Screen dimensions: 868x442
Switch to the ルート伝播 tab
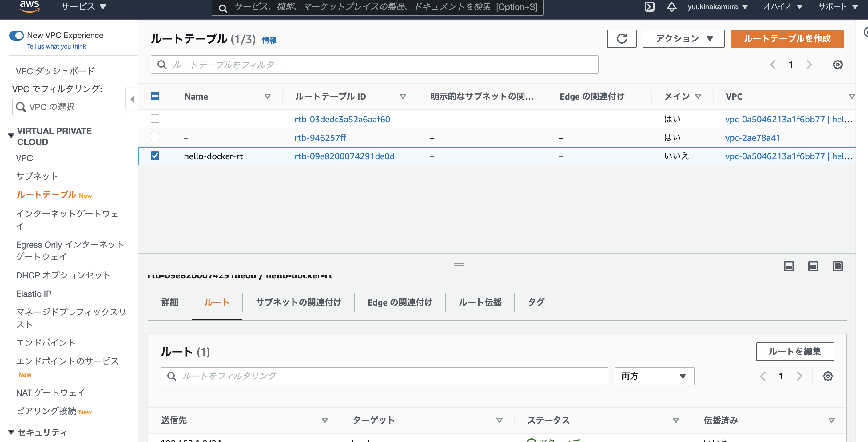[480, 302]
